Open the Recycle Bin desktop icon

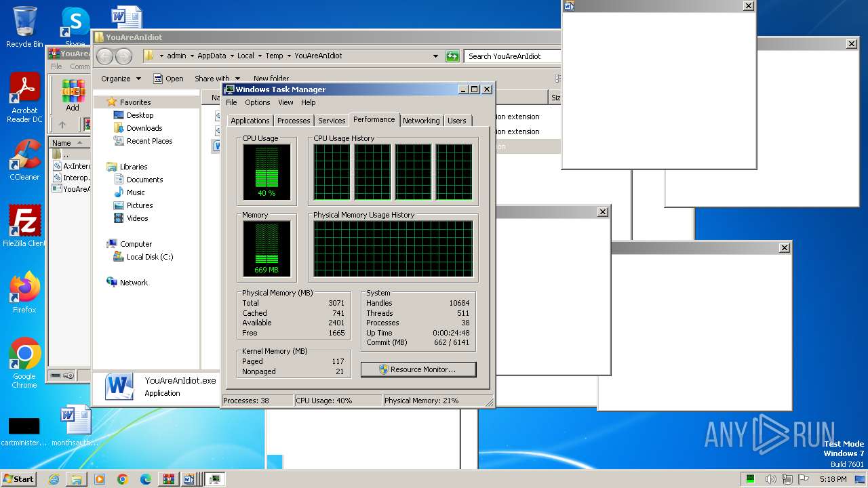(x=24, y=27)
